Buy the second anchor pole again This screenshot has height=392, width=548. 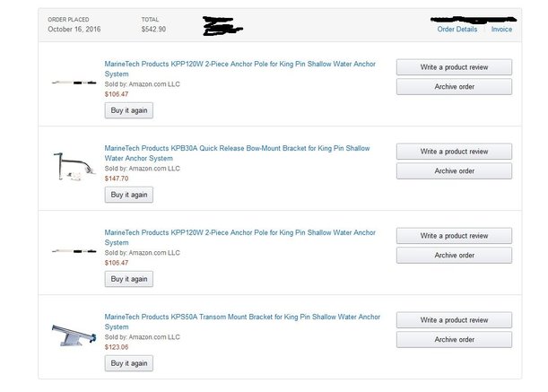coord(129,279)
